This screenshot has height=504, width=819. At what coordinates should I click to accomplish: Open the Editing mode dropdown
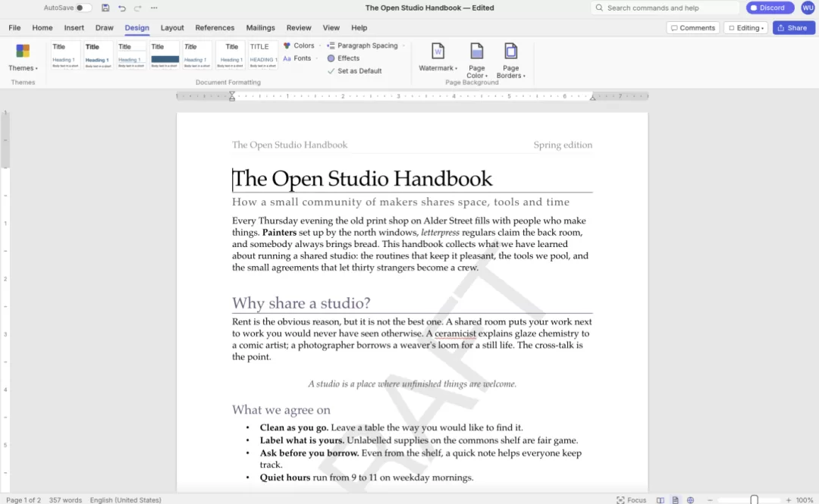[746, 28]
